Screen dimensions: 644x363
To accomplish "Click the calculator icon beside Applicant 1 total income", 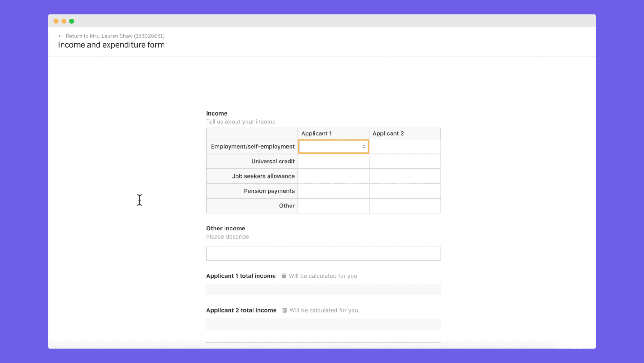I will coord(284,275).
